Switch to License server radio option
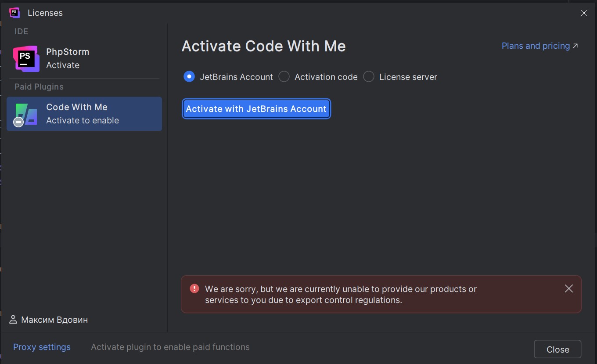Viewport: 597px width, 364px height. coord(369,77)
